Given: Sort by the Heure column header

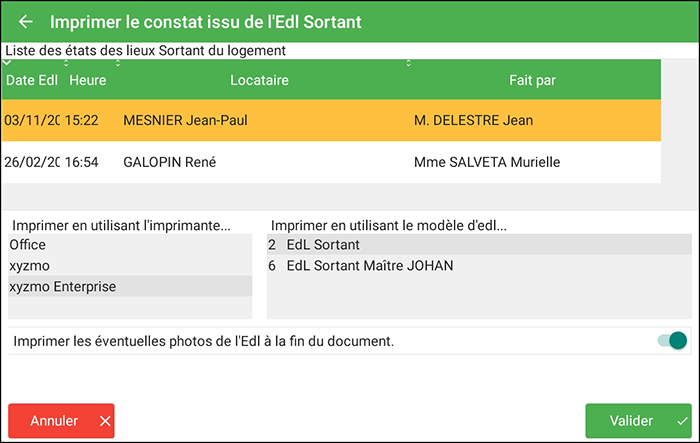Looking at the screenshot, I should pos(88,80).
